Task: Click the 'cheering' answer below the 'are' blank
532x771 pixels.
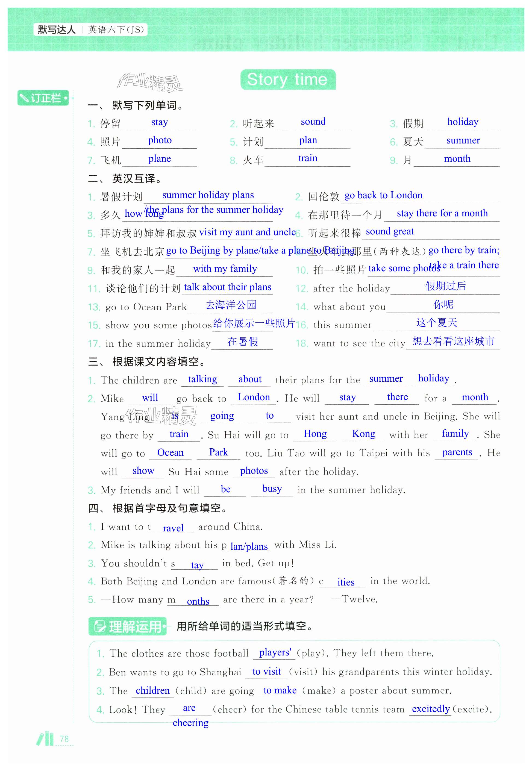Action: tap(190, 723)
